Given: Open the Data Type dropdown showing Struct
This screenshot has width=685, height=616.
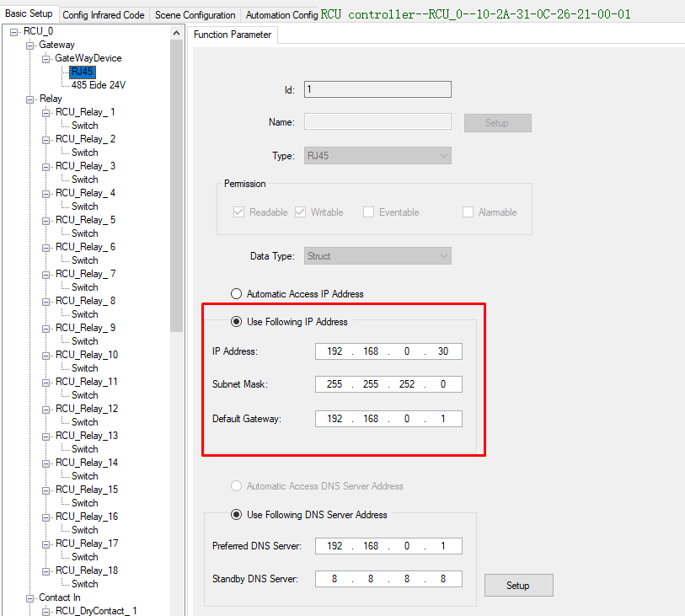Looking at the screenshot, I should (x=377, y=256).
